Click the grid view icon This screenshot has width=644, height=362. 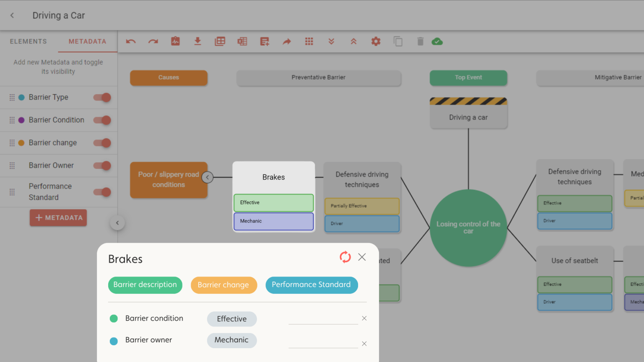pyautogui.click(x=309, y=41)
